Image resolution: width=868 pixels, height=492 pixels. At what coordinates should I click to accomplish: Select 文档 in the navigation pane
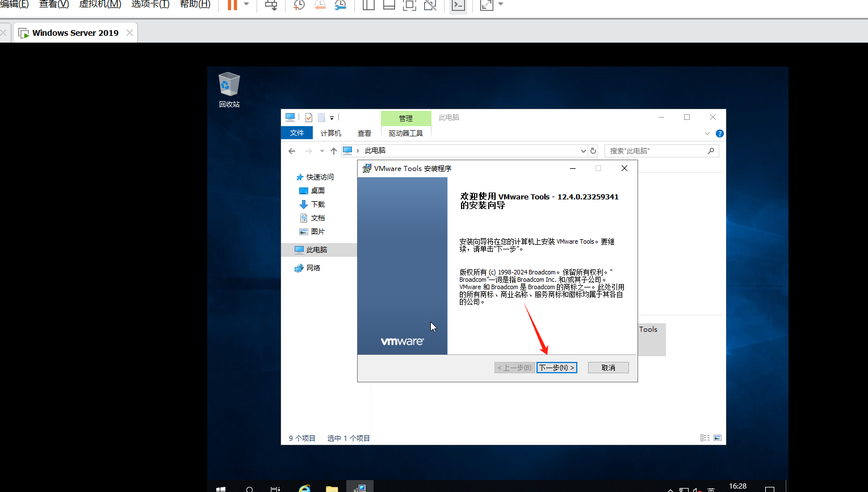[x=312, y=218]
